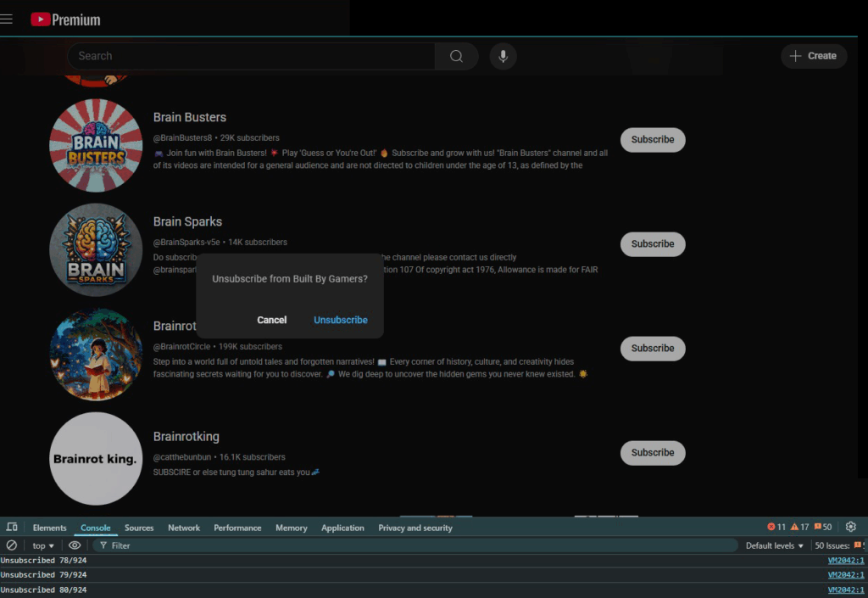The width and height of the screenshot is (868, 598).
Task: Select the "Unsubscribed 79/924" log message
Action: [x=44, y=575]
